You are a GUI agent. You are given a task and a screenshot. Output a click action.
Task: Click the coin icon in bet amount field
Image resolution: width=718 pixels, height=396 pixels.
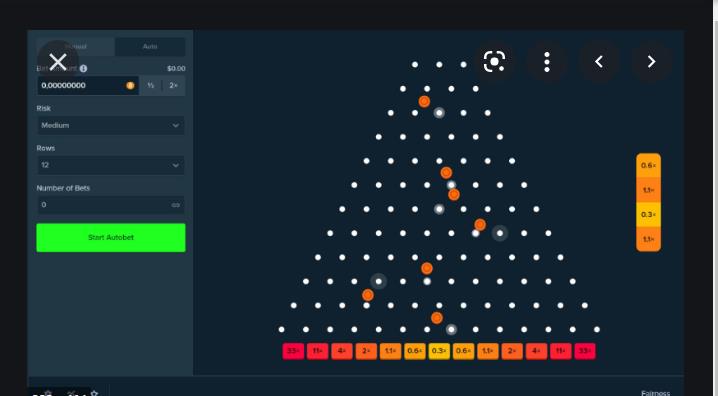point(130,86)
